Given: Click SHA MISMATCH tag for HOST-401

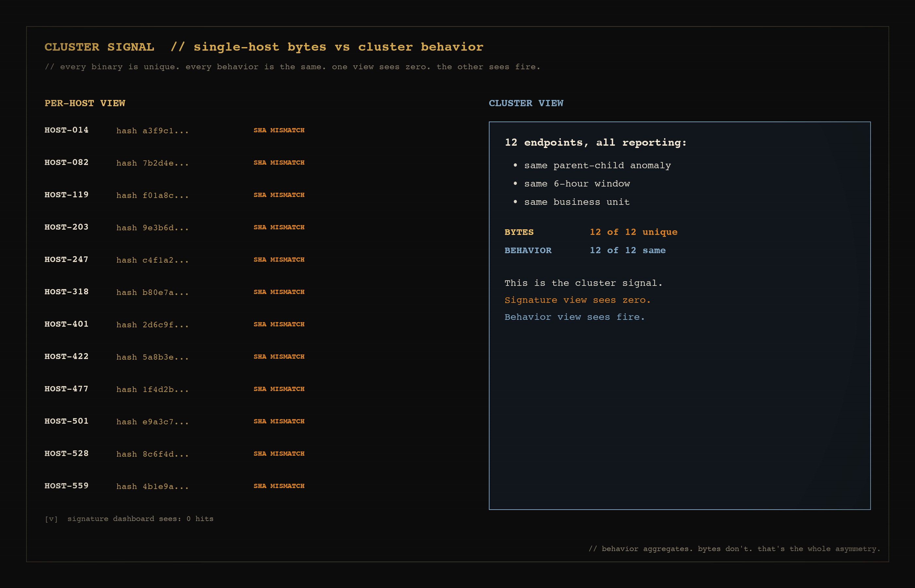Looking at the screenshot, I should 279,324.
